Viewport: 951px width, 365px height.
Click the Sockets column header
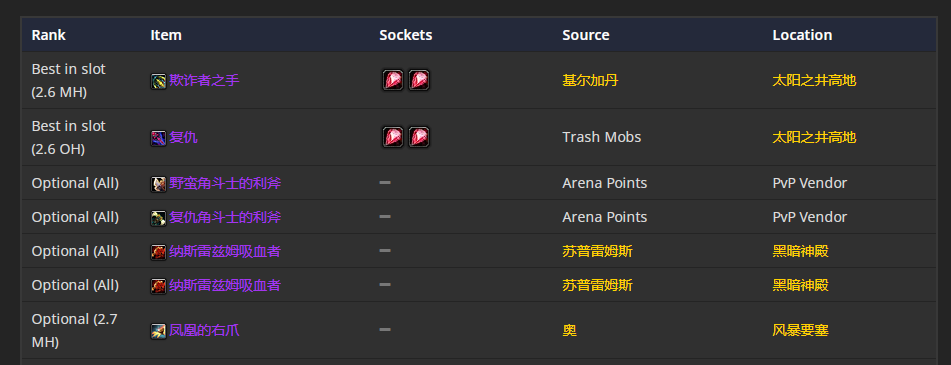click(406, 35)
